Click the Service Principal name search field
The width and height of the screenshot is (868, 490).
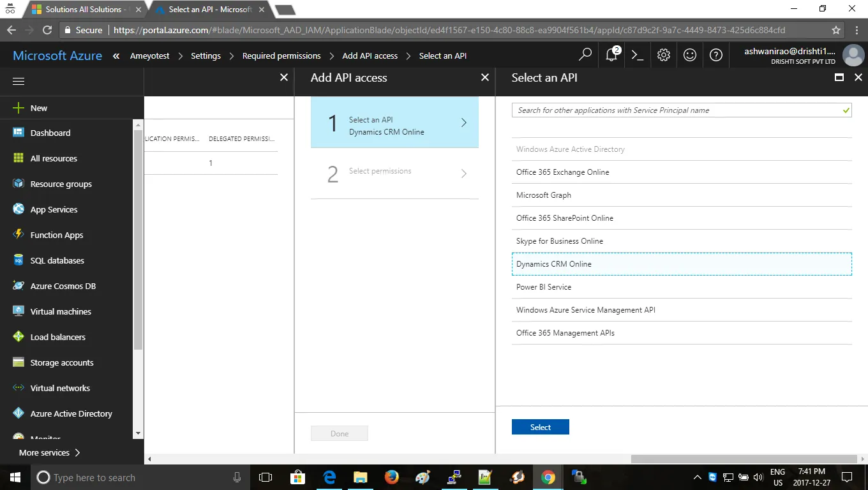pos(682,110)
